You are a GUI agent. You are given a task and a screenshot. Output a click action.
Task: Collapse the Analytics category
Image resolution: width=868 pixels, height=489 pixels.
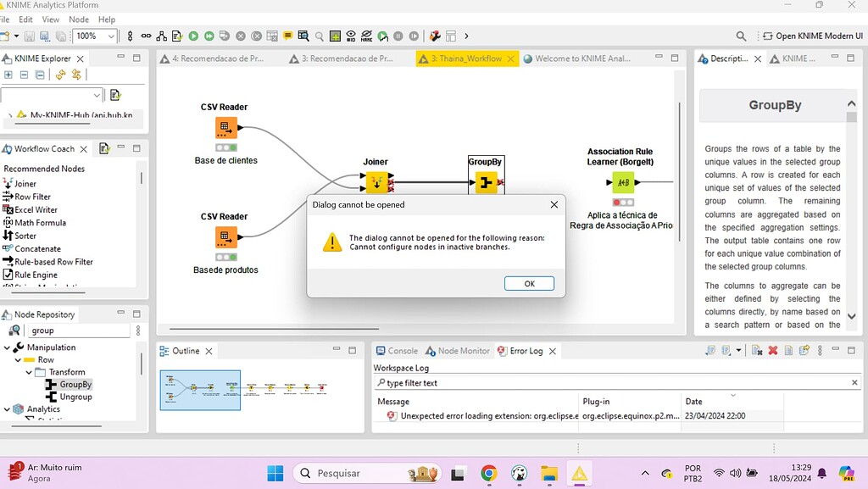pos(7,409)
